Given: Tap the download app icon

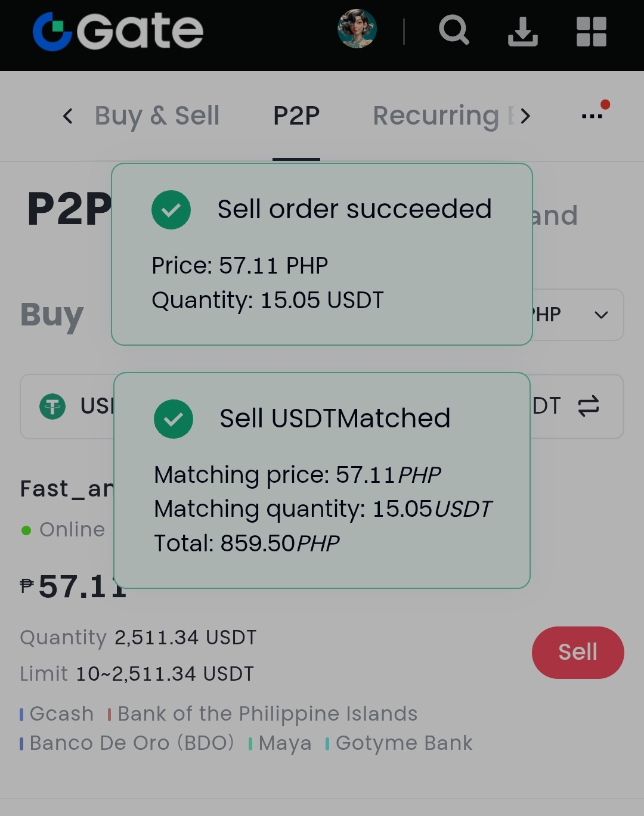Looking at the screenshot, I should 523,31.
